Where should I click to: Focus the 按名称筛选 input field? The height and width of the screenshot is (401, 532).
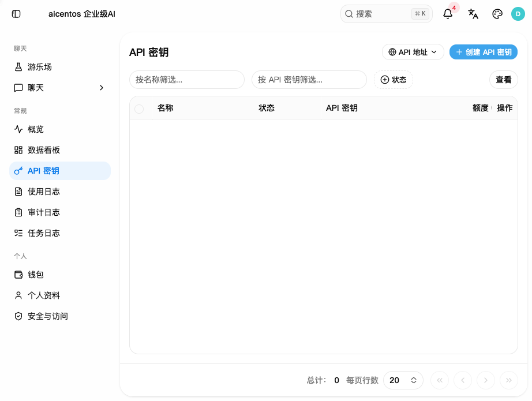(x=187, y=80)
